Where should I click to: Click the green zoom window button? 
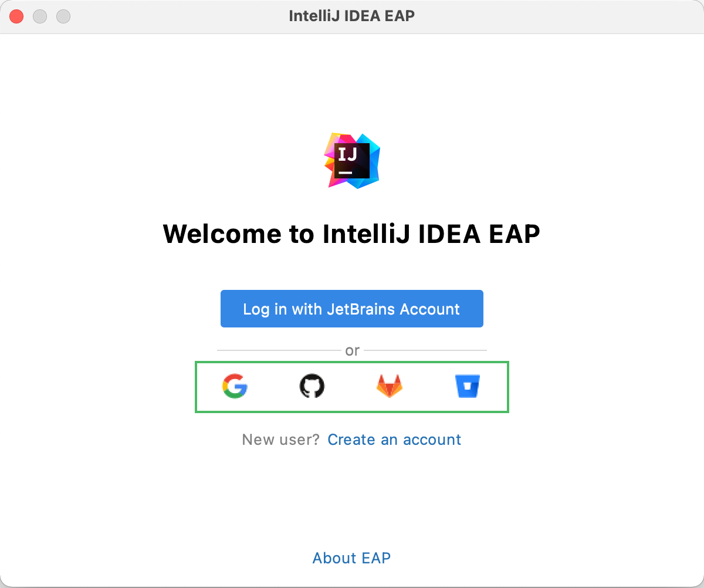pyautogui.click(x=63, y=16)
